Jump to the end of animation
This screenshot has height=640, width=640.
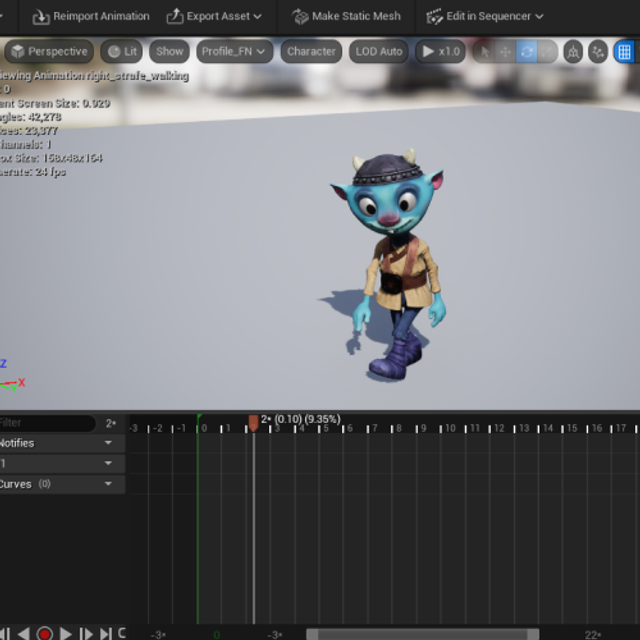click(106, 633)
